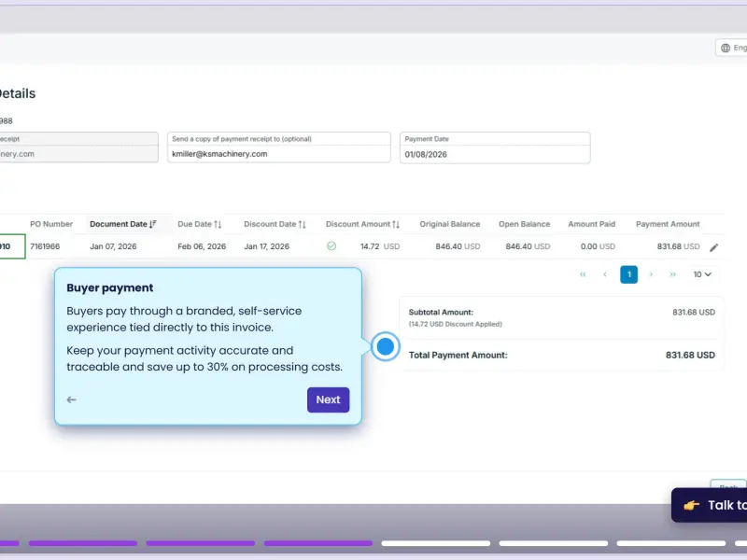This screenshot has height=560, width=747.
Task: Click the pencil edit icon for 831.68 USD
Action: coord(713,247)
